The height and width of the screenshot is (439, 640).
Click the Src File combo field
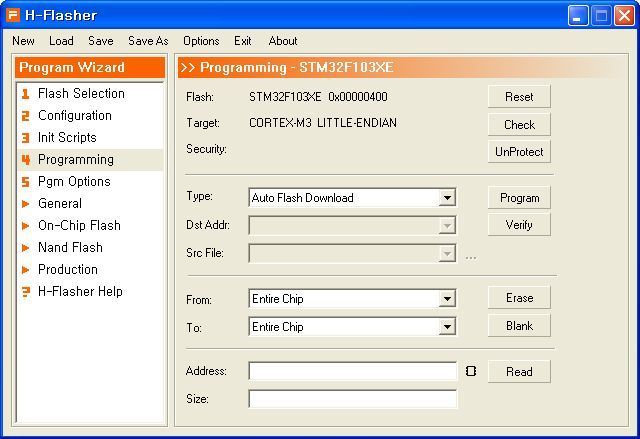352,253
